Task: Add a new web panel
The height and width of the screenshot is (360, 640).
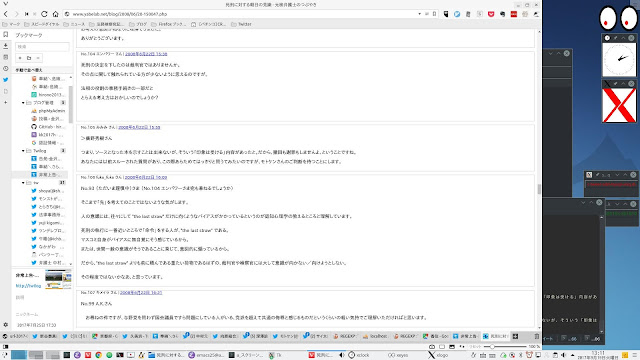Action: pyautogui.click(x=6, y=102)
